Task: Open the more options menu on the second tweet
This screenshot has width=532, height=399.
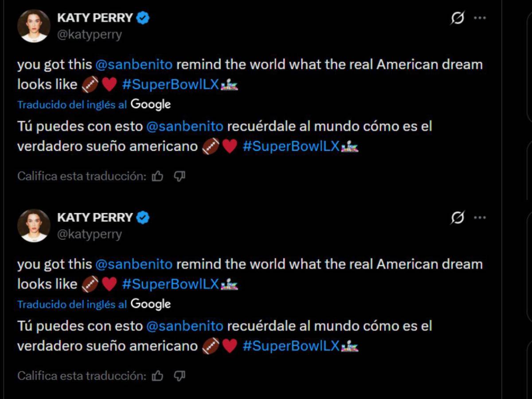Action: pyautogui.click(x=480, y=218)
